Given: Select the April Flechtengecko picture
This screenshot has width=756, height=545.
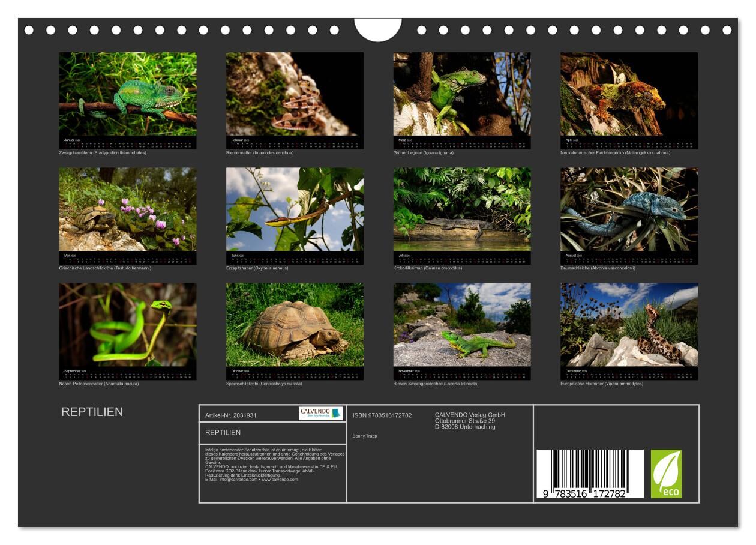Looking at the screenshot, I should (x=629, y=94).
